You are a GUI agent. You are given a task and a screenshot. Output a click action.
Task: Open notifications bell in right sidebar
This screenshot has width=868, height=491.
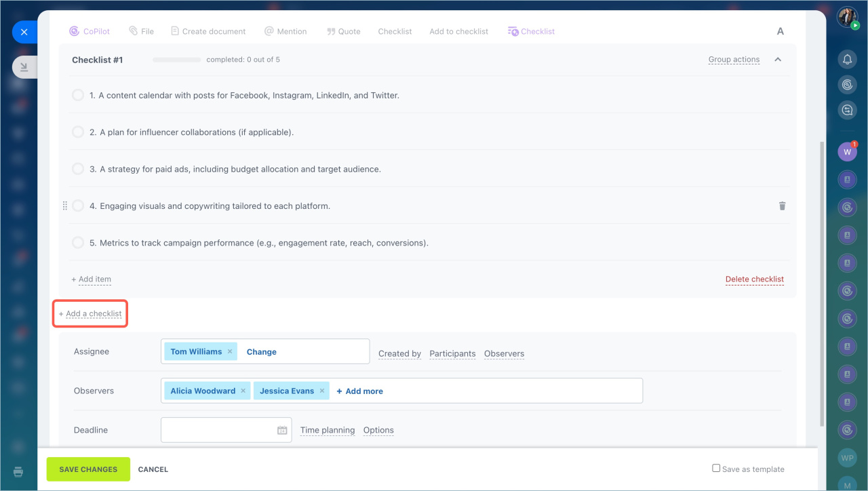pyautogui.click(x=847, y=60)
